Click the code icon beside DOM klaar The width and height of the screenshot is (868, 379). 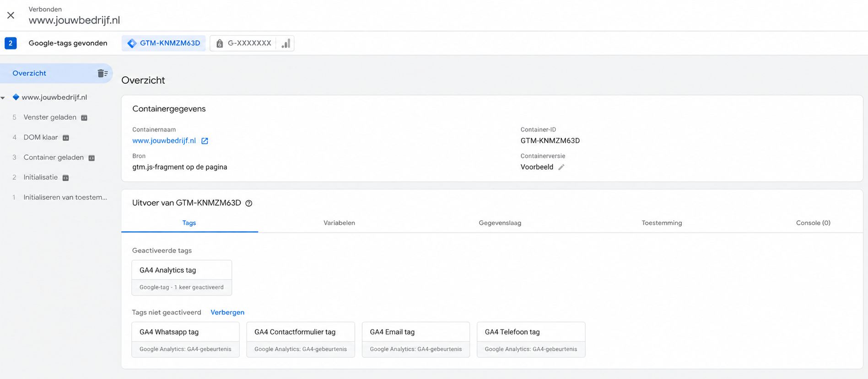pyautogui.click(x=66, y=138)
